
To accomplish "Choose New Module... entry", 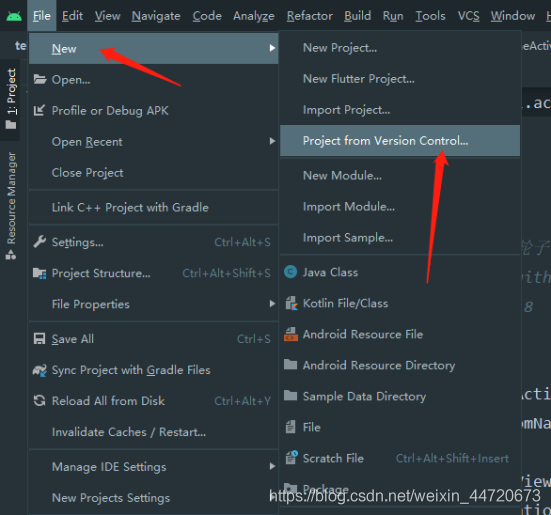I will click(x=400, y=175).
